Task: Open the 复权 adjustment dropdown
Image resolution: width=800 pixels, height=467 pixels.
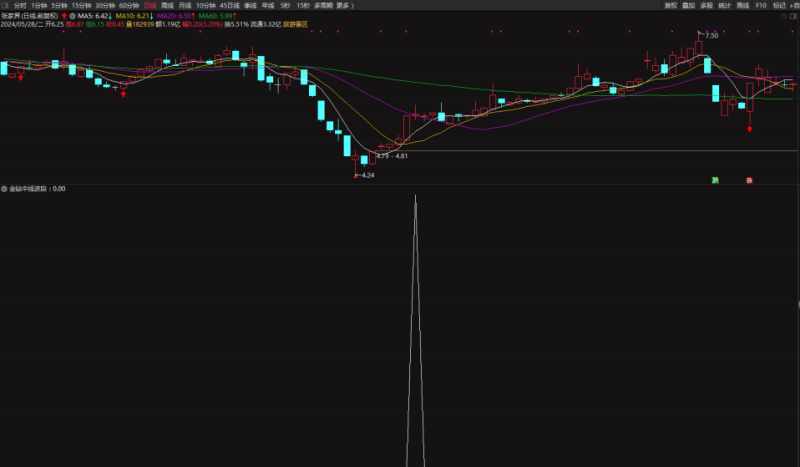Action: (x=670, y=5)
